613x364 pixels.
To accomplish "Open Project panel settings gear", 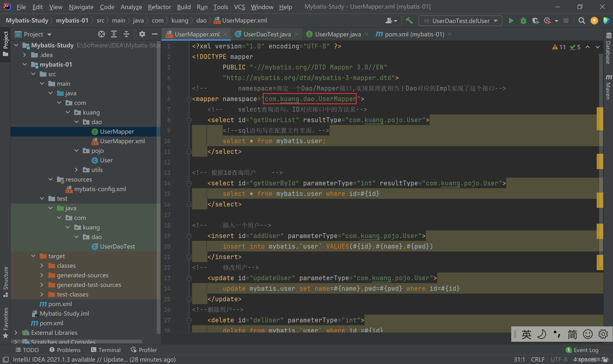I will (x=142, y=34).
